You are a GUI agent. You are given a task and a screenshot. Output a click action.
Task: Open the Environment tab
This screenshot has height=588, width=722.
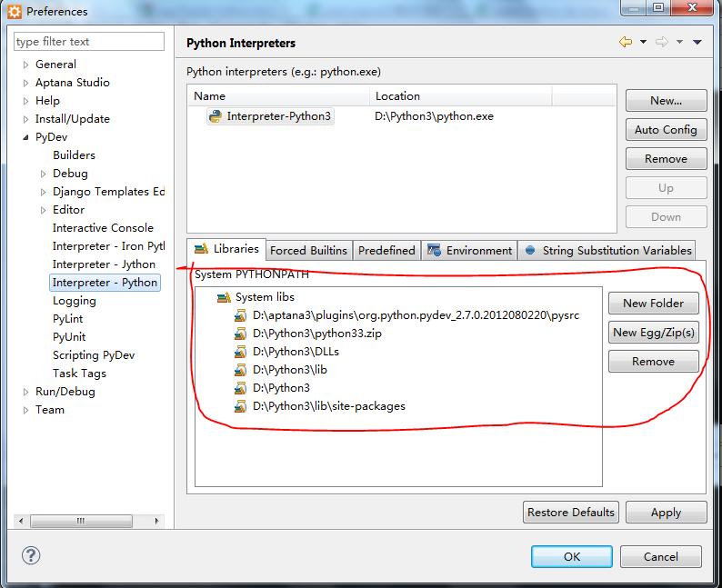click(469, 251)
